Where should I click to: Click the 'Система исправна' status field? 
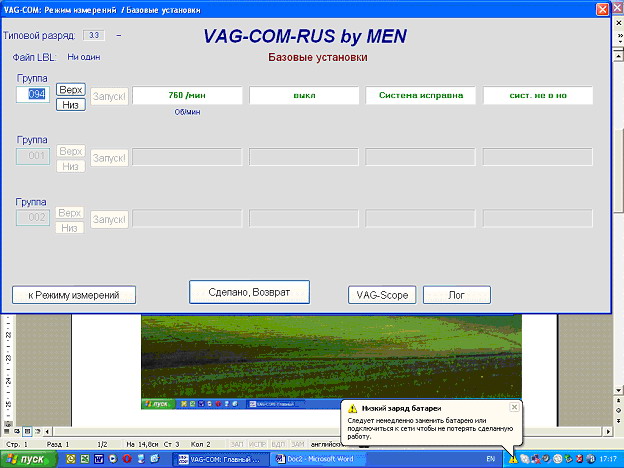point(421,96)
